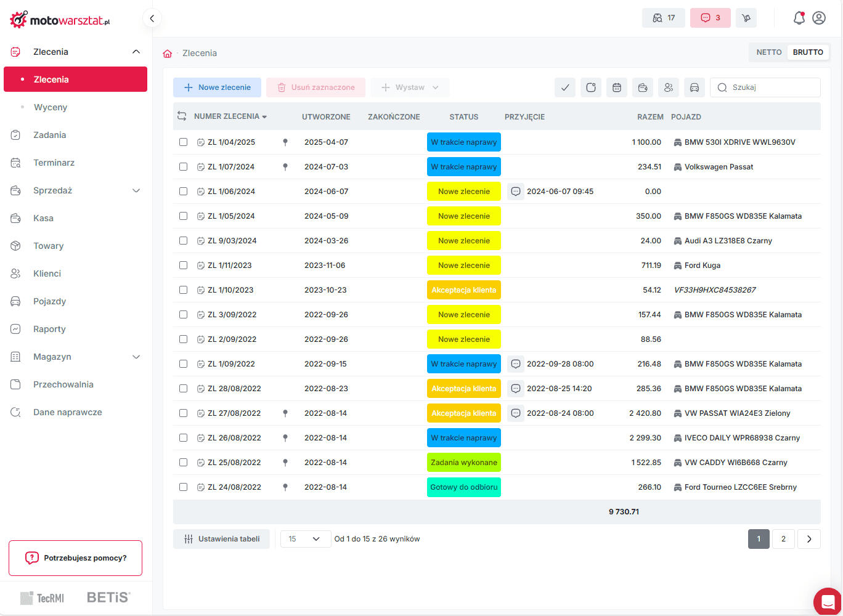The width and height of the screenshot is (843, 616).
Task: Open the user profile icon
Action: 819,18
